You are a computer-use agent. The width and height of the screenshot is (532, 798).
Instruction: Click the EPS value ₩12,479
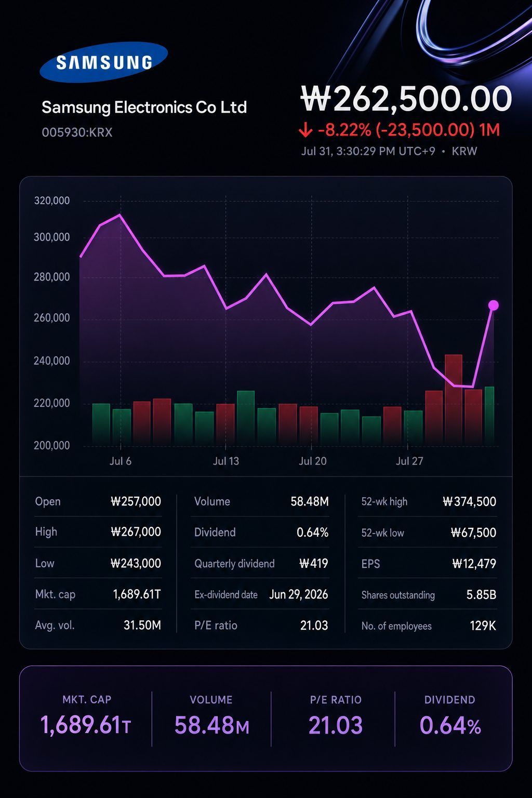click(474, 564)
